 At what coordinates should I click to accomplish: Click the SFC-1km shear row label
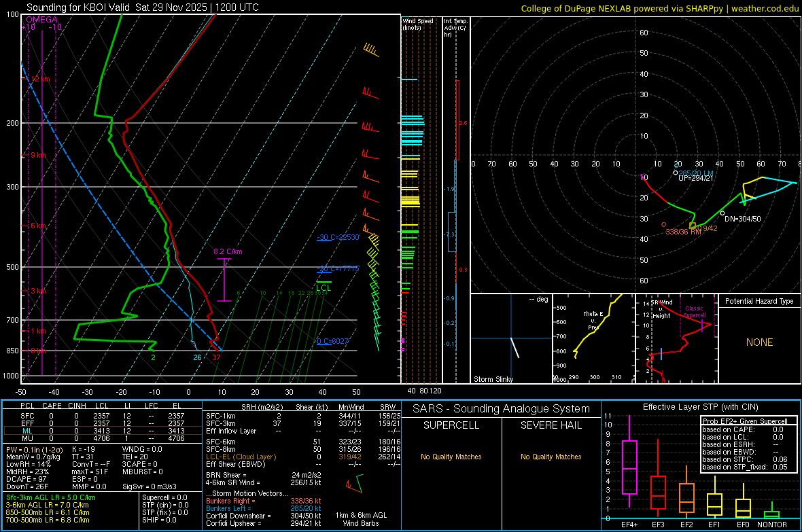(x=220, y=416)
